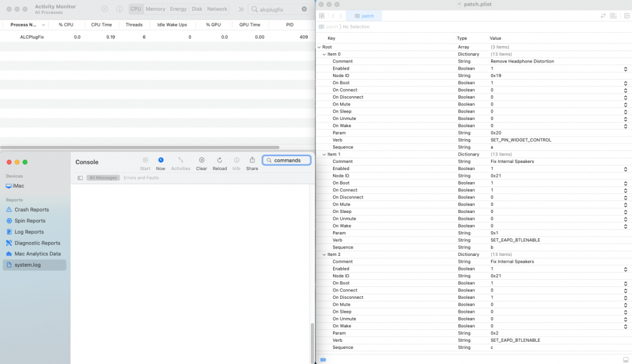The width and height of the screenshot is (632, 364).
Task: Click the Now icon in Console toolbar
Action: click(161, 160)
